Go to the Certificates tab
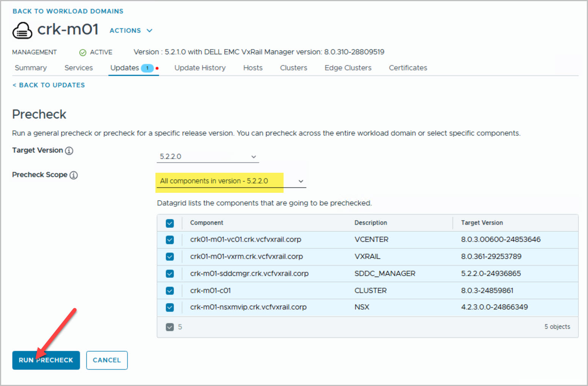This screenshot has width=588, height=386. point(408,68)
